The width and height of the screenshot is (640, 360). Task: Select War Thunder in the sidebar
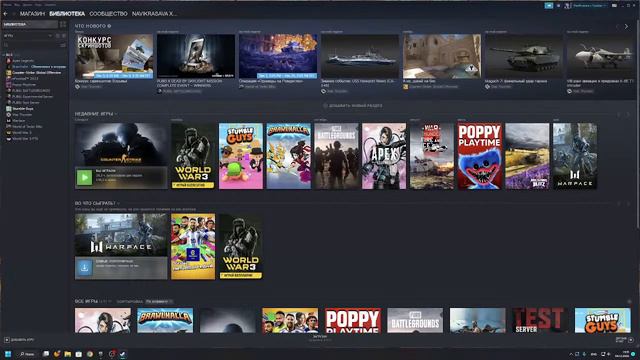pos(20,115)
